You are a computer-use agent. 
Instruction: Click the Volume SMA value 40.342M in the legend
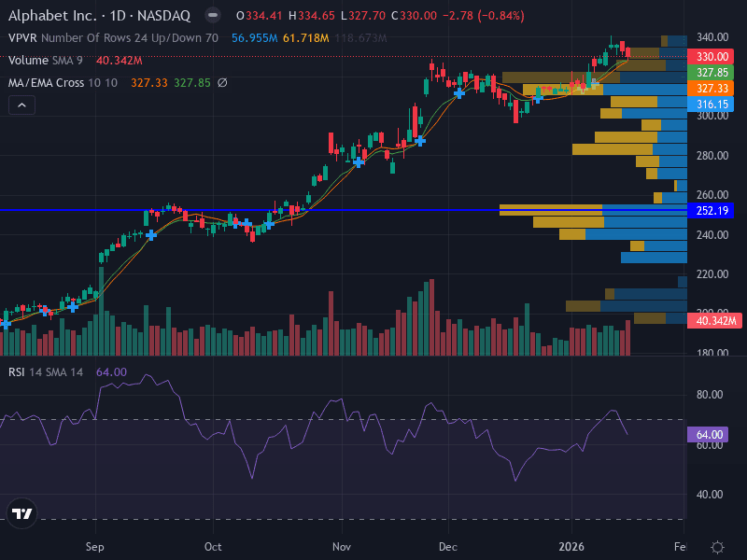point(120,61)
